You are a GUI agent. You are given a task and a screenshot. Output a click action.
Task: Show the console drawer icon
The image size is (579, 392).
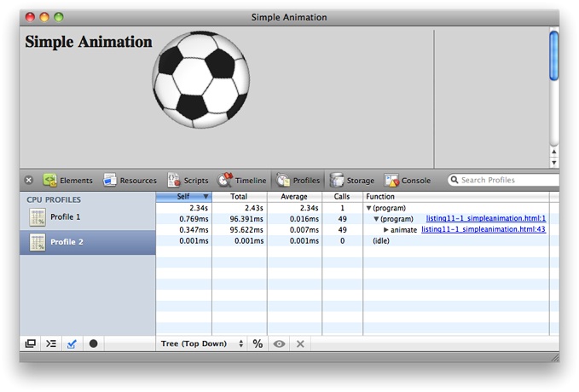pos(51,343)
